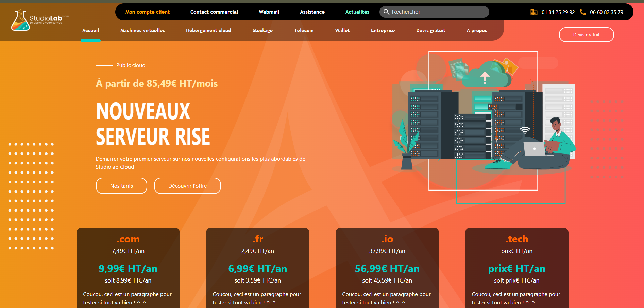Open Mon compte client
Image resolution: width=644 pixels, height=308 pixels.
click(x=147, y=12)
